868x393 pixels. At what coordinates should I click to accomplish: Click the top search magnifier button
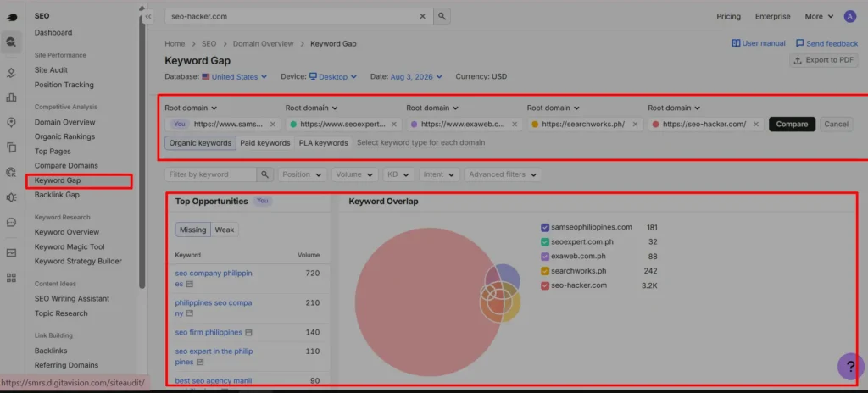click(x=442, y=17)
